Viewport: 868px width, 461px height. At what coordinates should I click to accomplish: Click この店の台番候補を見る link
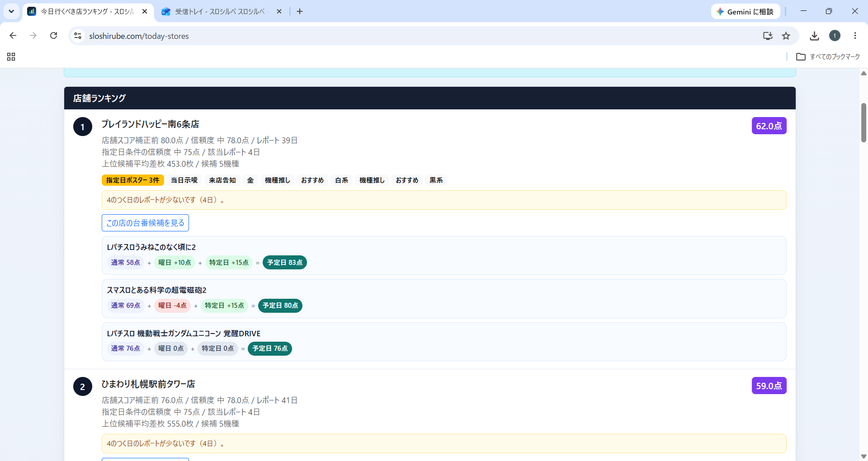click(x=145, y=223)
